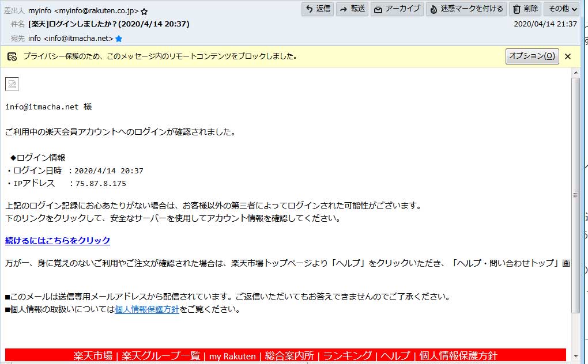Forward the email using 転送
Screen dimensions: 588x364
(352, 9)
